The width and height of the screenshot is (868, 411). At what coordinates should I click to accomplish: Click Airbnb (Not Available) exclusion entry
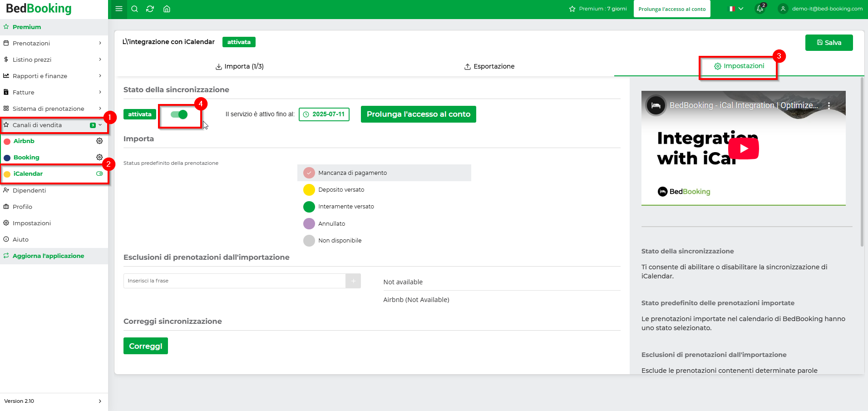416,300
